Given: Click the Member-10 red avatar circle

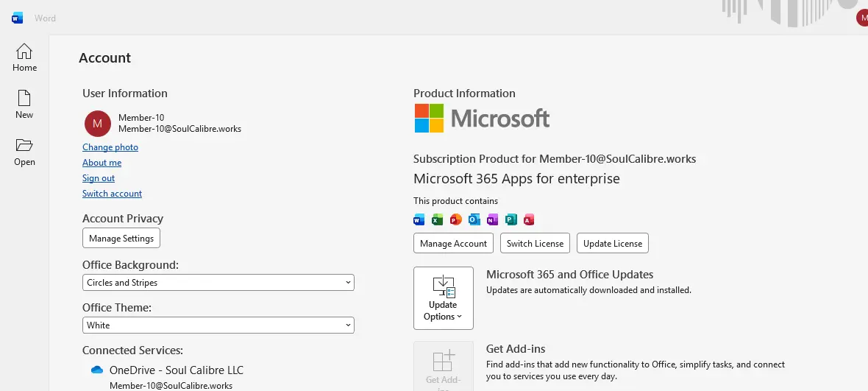Looking at the screenshot, I should tap(97, 123).
